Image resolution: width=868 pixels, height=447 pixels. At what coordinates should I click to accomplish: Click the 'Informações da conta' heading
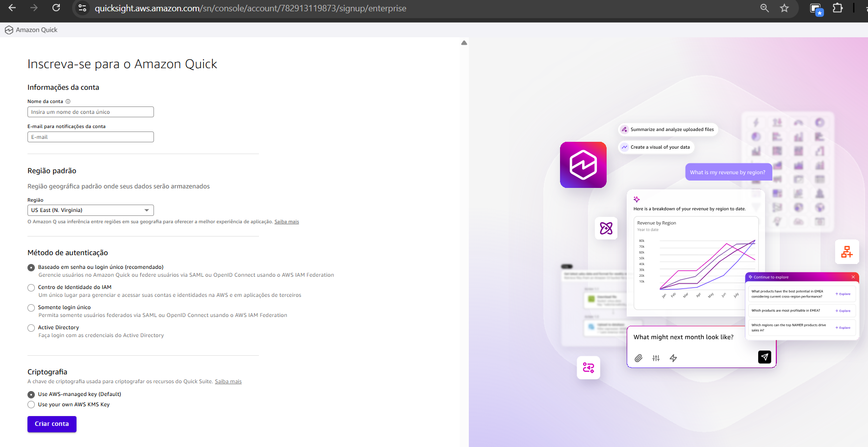point(63,87)
